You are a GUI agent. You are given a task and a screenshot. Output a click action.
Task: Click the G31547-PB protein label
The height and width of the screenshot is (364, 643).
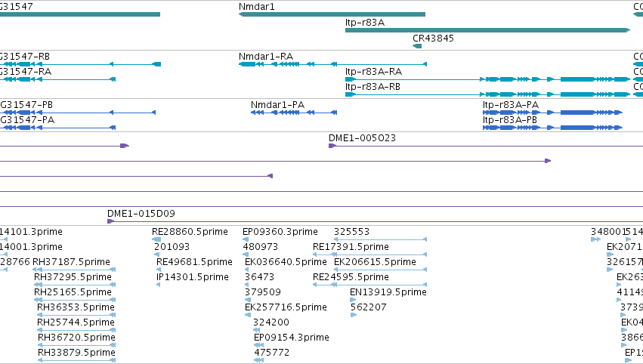26,105
